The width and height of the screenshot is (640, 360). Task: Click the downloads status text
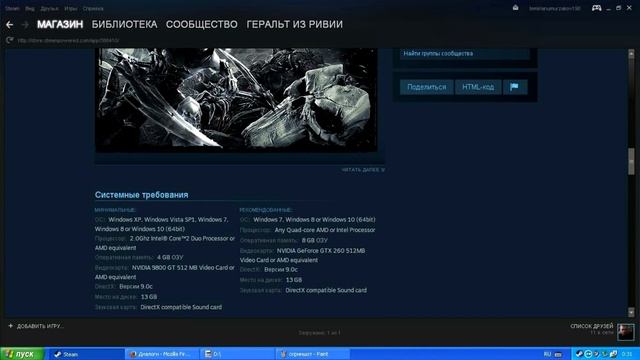319,333
